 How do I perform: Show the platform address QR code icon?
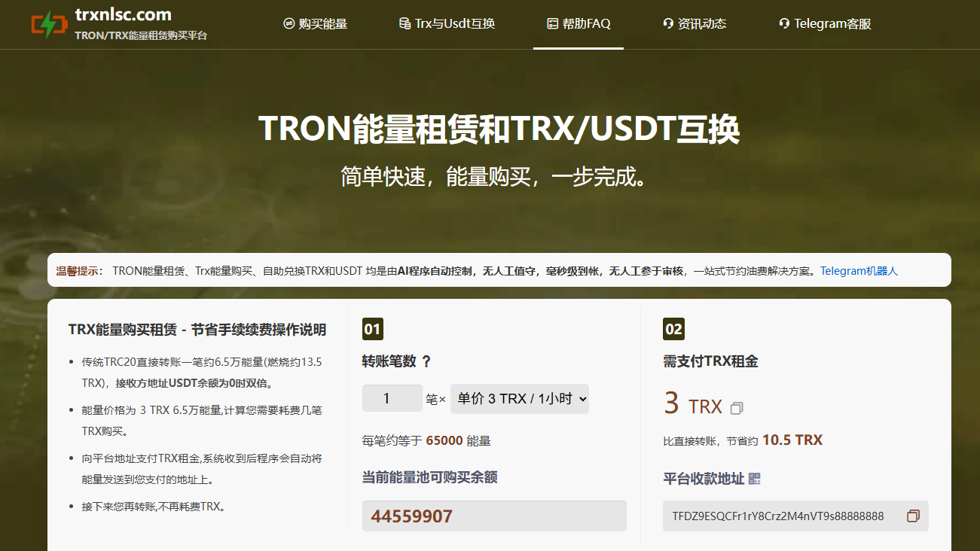pos(755,479)
